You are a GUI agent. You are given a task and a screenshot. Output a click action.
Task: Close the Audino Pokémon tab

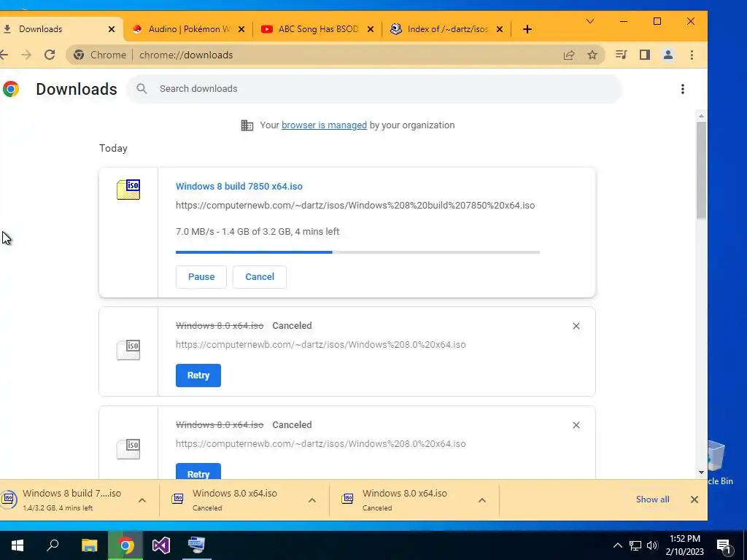[241, 29]
